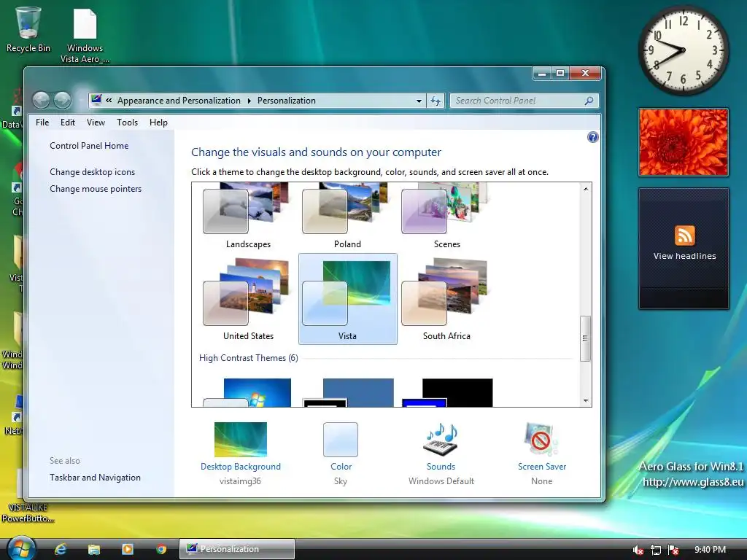Maximize the Personalization window
The image size is (747, 560).
coord(560,74)
